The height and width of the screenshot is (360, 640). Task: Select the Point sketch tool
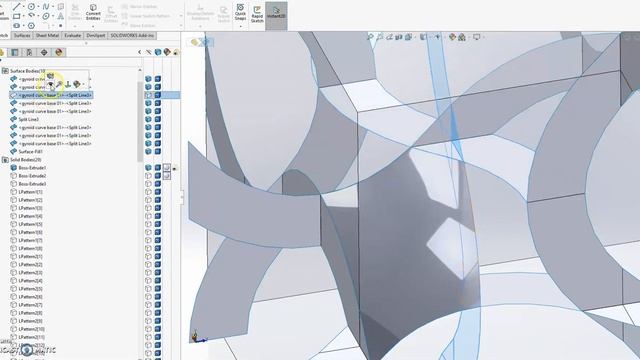tap(60, 26)
